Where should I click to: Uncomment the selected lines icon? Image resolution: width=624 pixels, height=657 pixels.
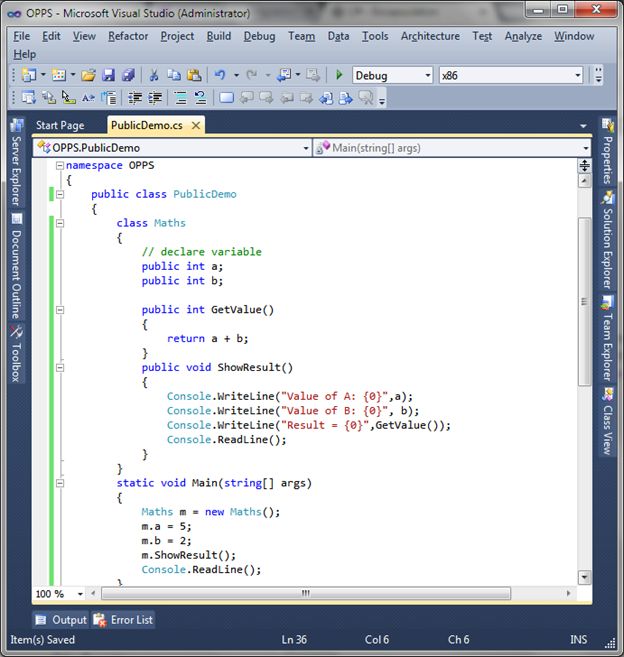(200, 98)
